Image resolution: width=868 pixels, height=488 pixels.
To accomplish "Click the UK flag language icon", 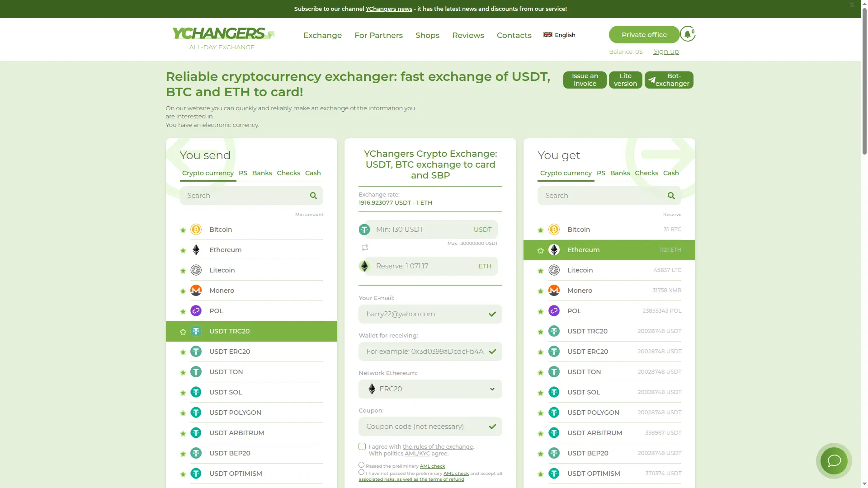I will click(x=547, y=35).
